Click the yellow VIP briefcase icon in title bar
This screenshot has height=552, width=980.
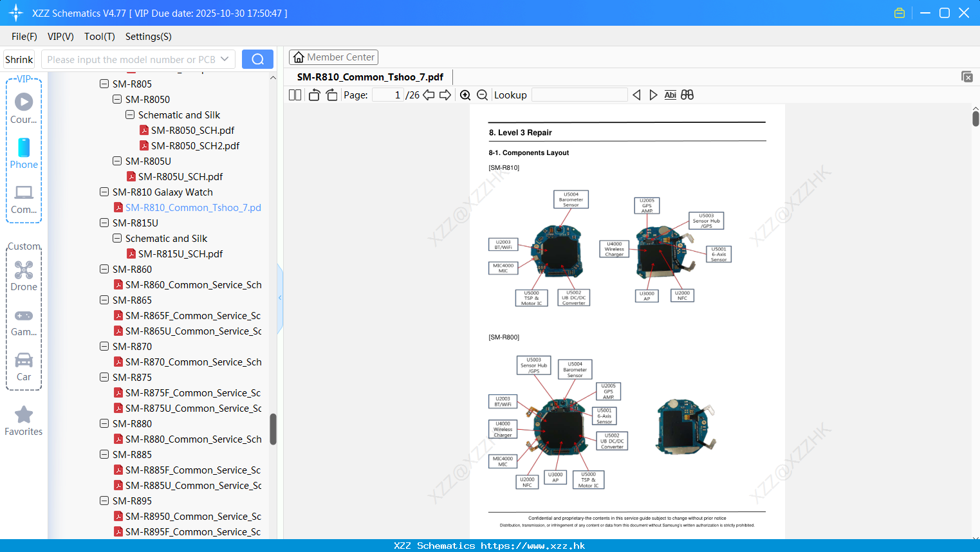(900, 13)
